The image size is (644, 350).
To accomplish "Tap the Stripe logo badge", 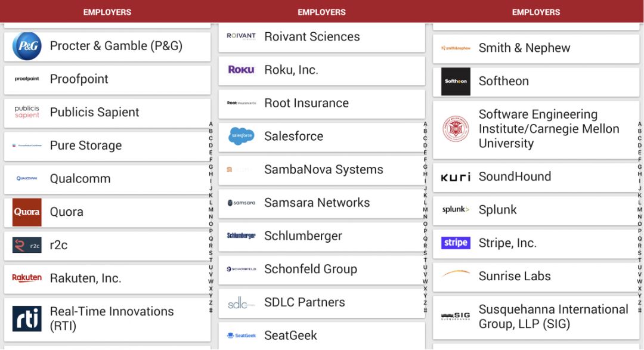I will point(456,243).
